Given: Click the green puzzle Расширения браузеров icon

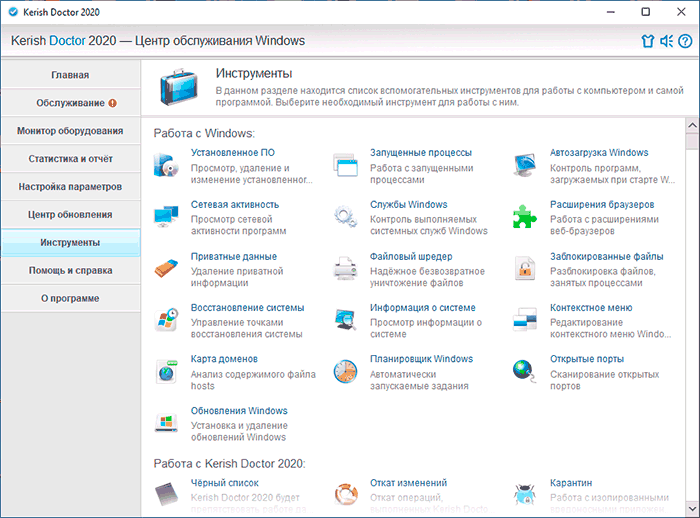Looking at the screenshot, I should (525, 217).
